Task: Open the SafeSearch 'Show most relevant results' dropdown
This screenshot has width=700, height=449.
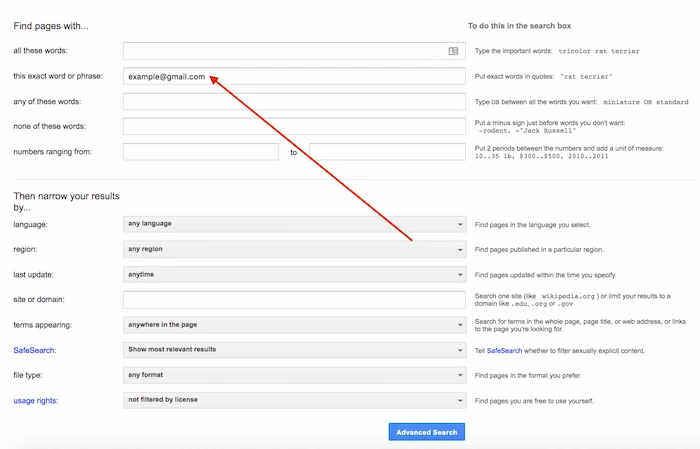Action: (295, 350)
